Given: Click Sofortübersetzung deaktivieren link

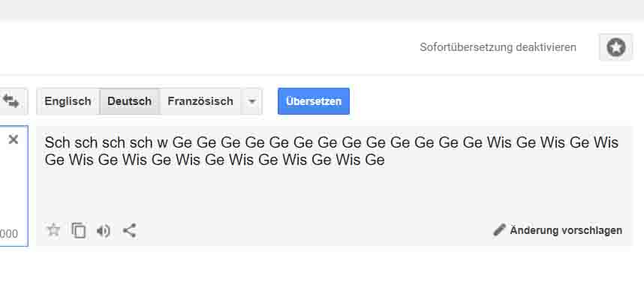Looking at the screenshot, I should tap(498, 47).
